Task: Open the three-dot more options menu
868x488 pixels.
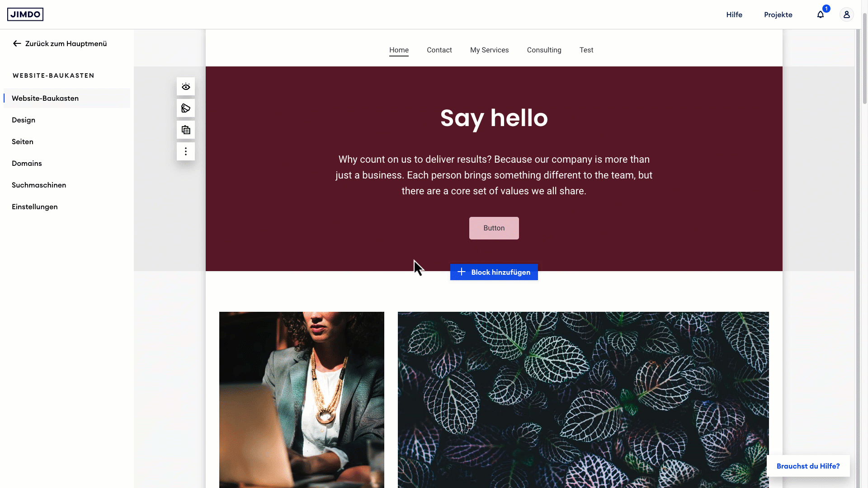Action: pyautogui.click(x=186, y=151)
